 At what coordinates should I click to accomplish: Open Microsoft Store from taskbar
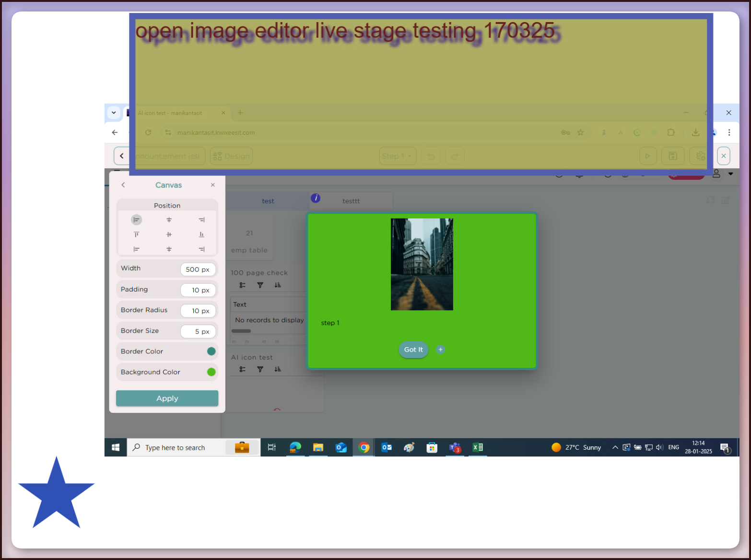(x=432, y=447)
